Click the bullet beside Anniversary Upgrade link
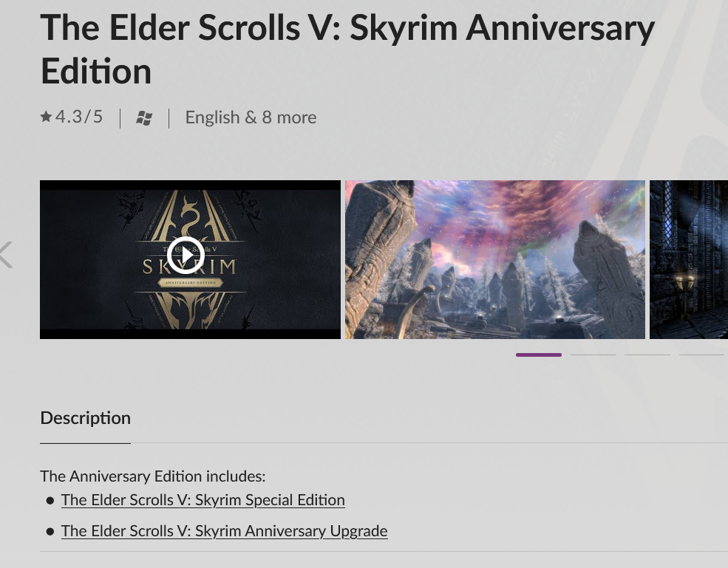728x568 pixels. pos(50,532)
